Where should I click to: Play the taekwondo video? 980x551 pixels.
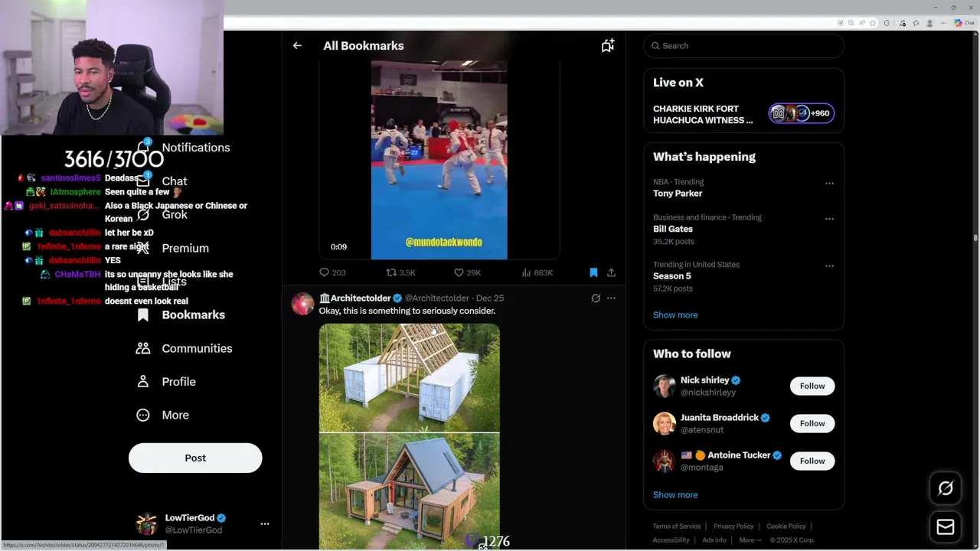pyautogui.click(x=439, y=159)
